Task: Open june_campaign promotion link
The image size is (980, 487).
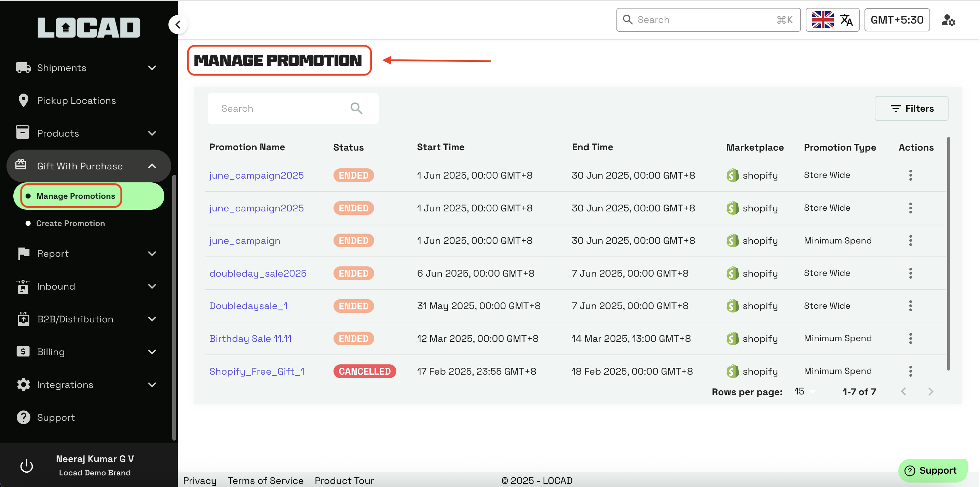Action: point(245,241)
